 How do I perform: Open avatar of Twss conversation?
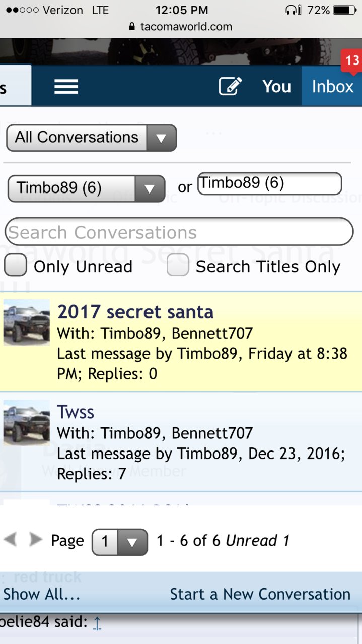27,423
